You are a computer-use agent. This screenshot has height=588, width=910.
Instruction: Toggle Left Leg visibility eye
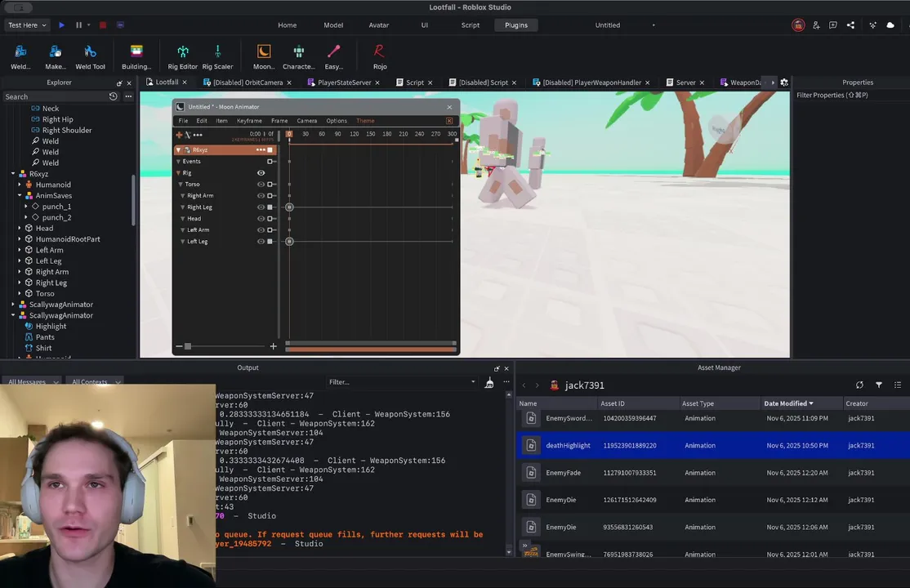tap(261, 242)
